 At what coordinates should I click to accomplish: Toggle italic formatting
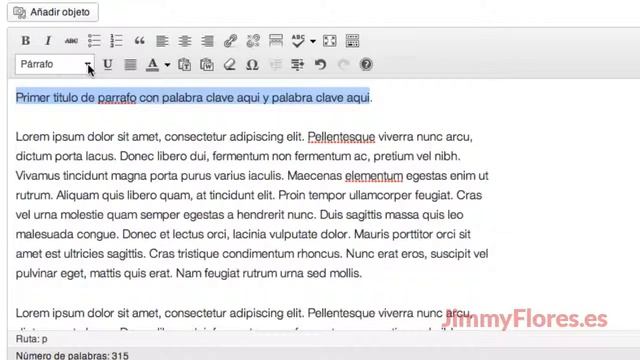48,41
